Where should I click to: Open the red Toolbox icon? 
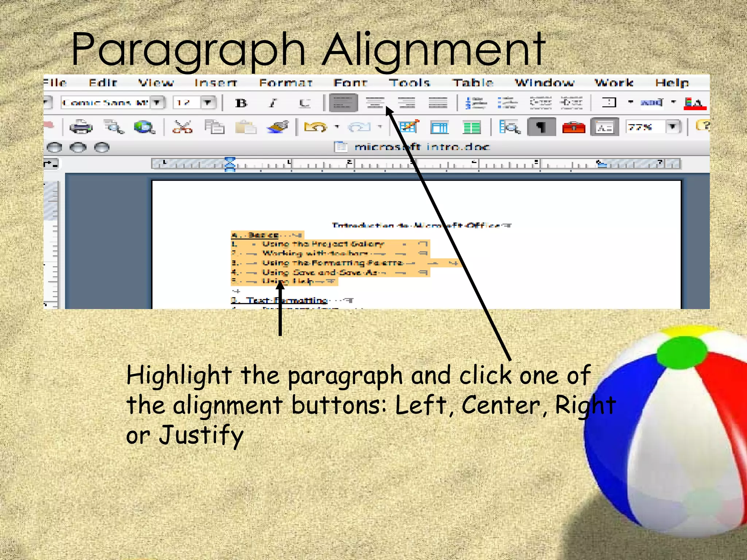pos(574,128)
